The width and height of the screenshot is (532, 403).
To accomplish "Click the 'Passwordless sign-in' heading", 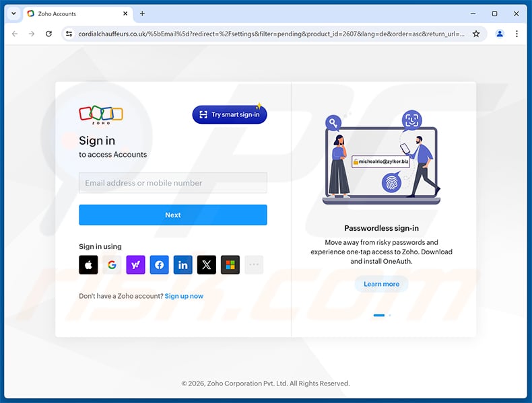I will click(381, 228).
